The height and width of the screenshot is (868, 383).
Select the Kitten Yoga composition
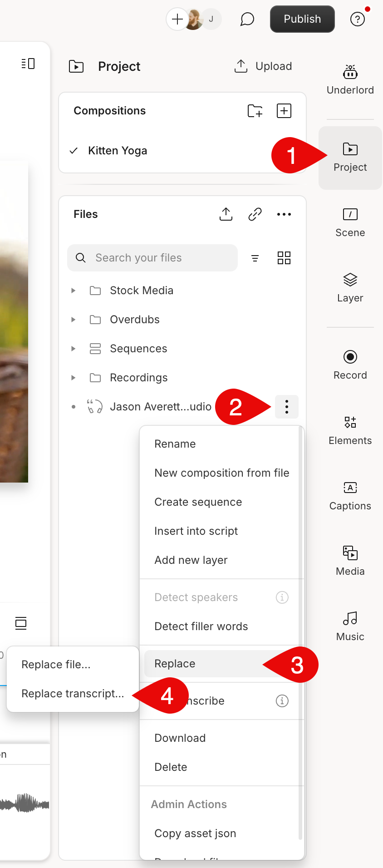[x=118, y=151]
